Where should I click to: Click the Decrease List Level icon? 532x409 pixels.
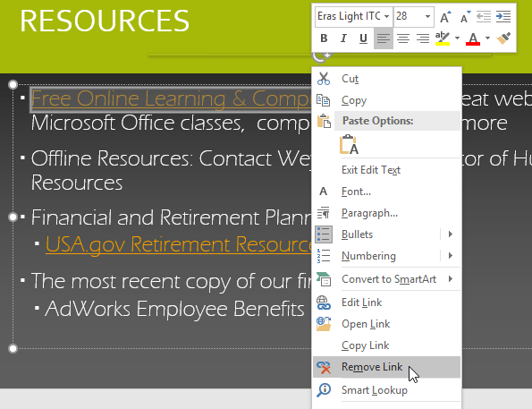click(484, 17)
